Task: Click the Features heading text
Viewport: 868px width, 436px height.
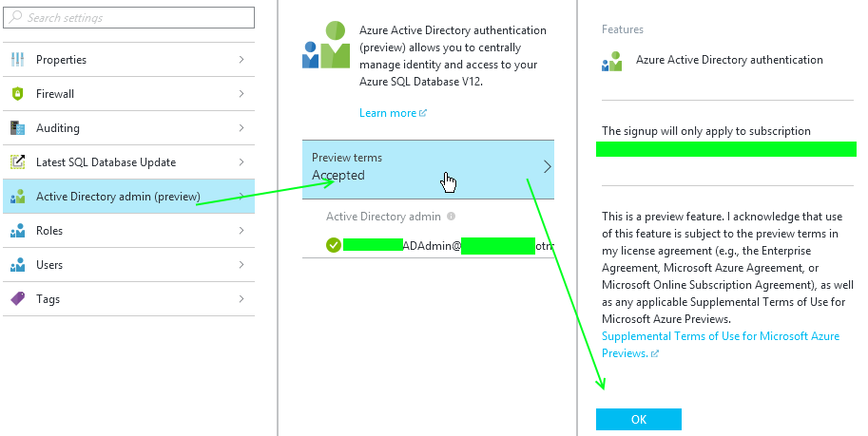Action: click(622, 29)
